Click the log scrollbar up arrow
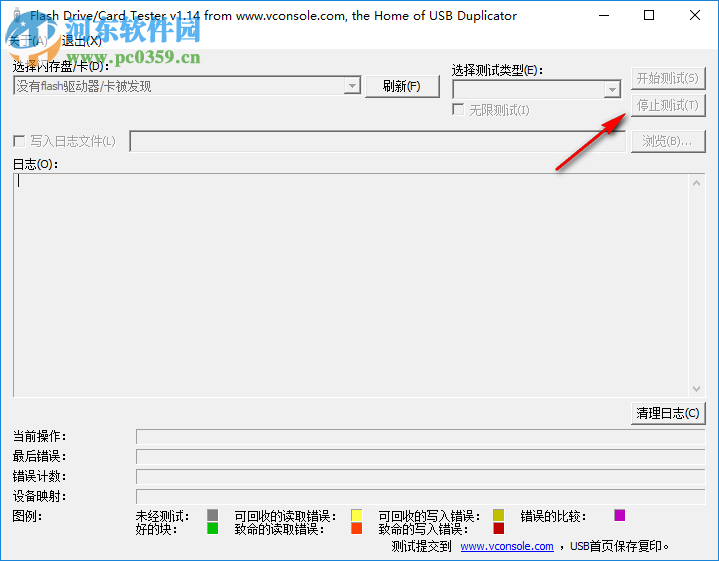The height and width of the screenshot is (561, 719). pos(696,183)
